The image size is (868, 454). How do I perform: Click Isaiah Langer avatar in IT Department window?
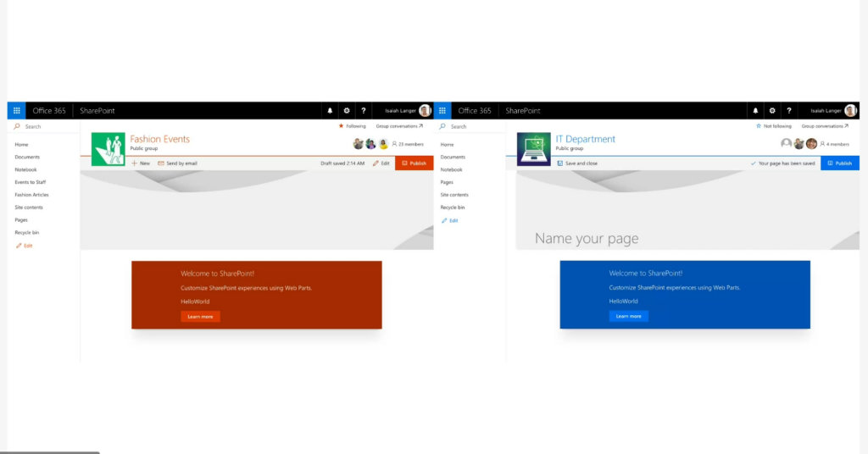(850, 111)
